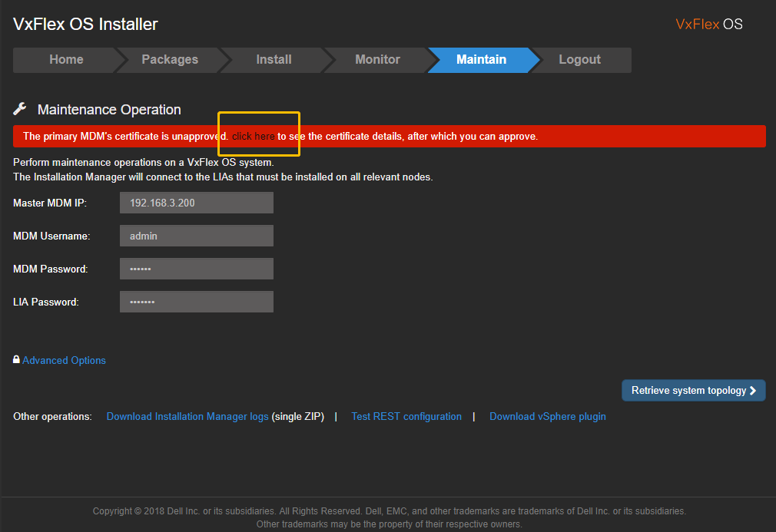Expand Advanced Options
776x532 pixels.
pyautogui.click(x=64, y=361)
